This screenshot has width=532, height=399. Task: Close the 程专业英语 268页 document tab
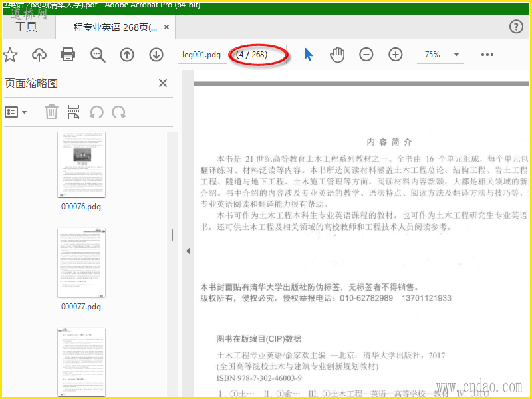point(167,27)
